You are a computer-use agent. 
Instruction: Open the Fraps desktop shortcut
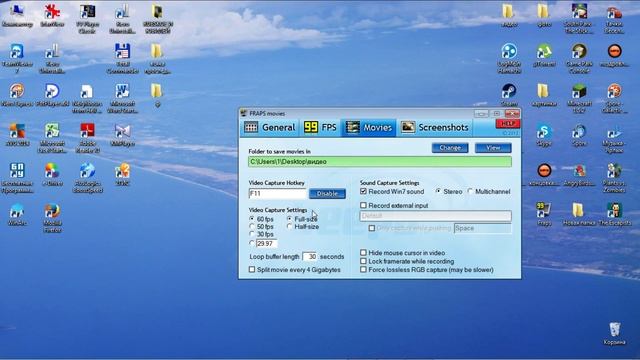pos(544,214)
